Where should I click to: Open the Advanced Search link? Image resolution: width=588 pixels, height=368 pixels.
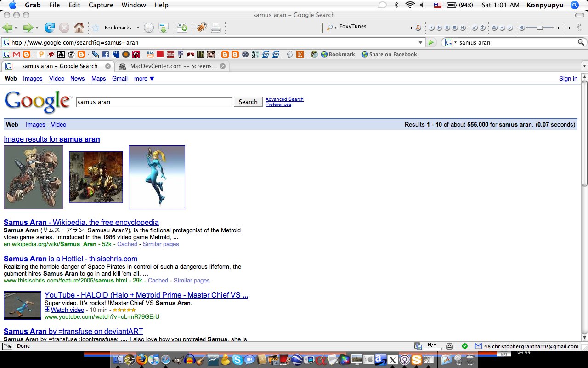[x=284, y=99]
